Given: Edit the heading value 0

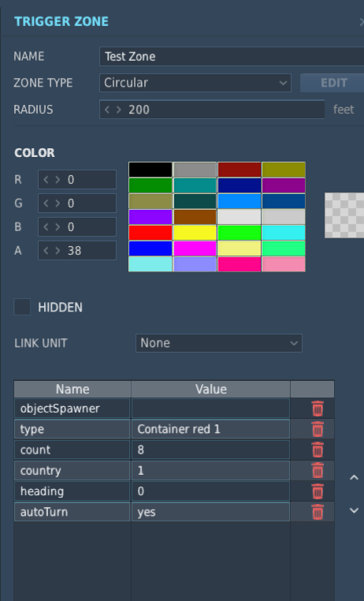Looking at the screenshot, I should click(210, 491).
